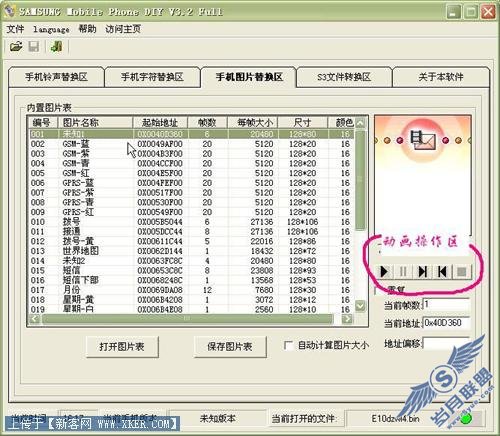Image resolution: width=500 pixels, height=436 pixels.
Task: Click the E10dzvil4.bin file name in status bar
Action: (395, 418)
